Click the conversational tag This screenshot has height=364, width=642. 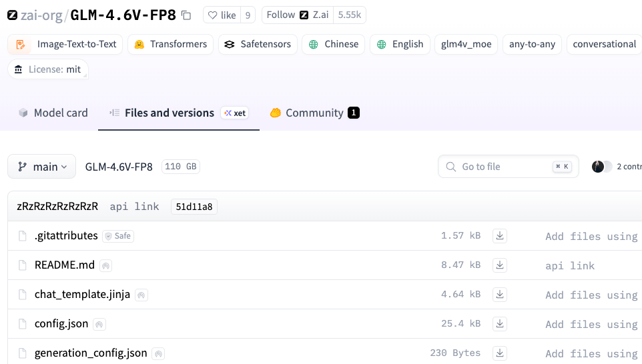(x=605, y=44)
